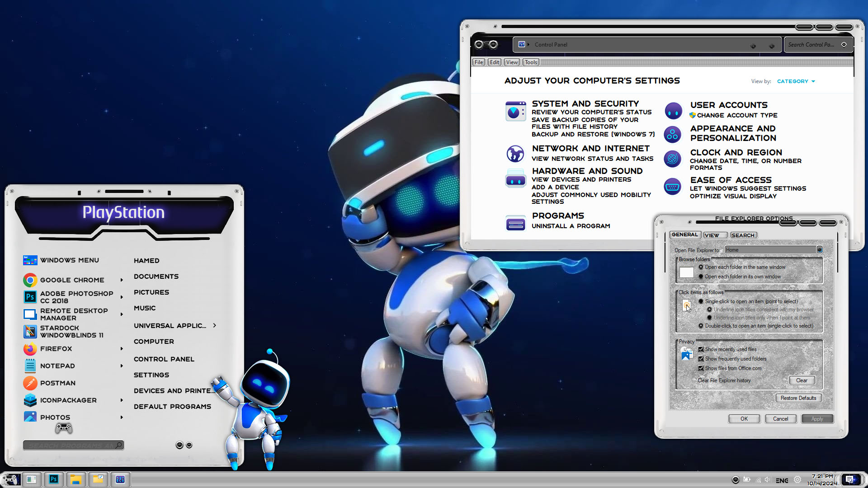Toggle Show frequently used folders checkbox
This screenshot has height=488, width=868.
701,359
